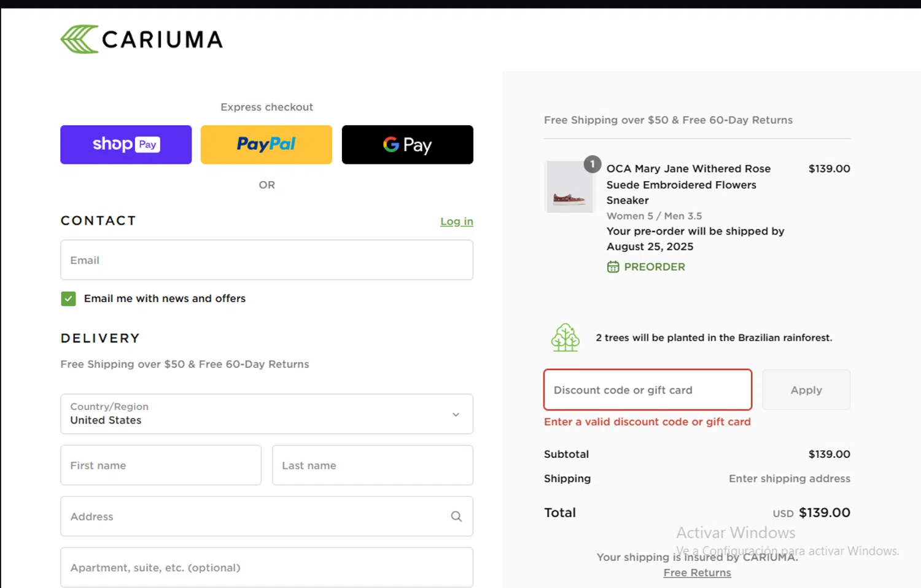Click the sneaker product thumbnail
921x588 pixels.
569,187
